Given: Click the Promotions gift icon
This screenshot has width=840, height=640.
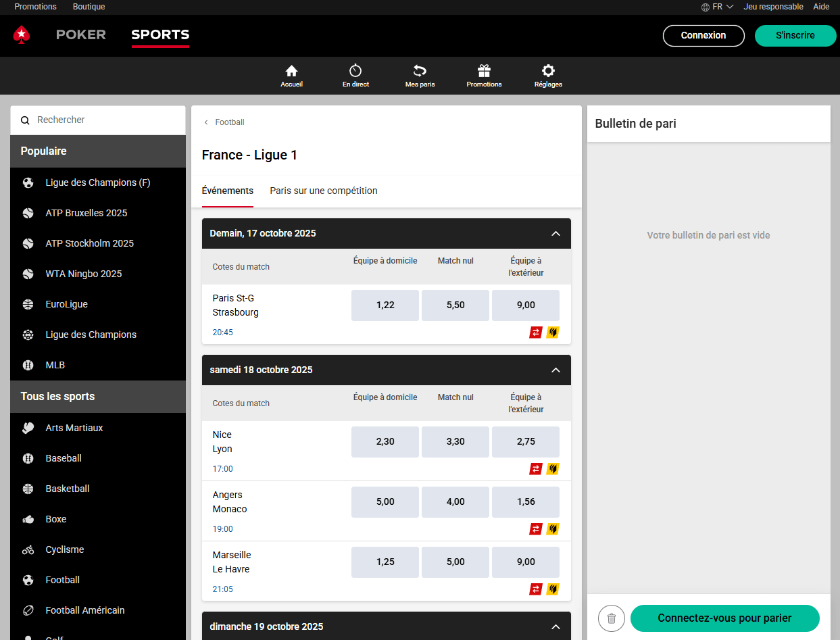Looking at the screenshot, I should pos(484,71).
